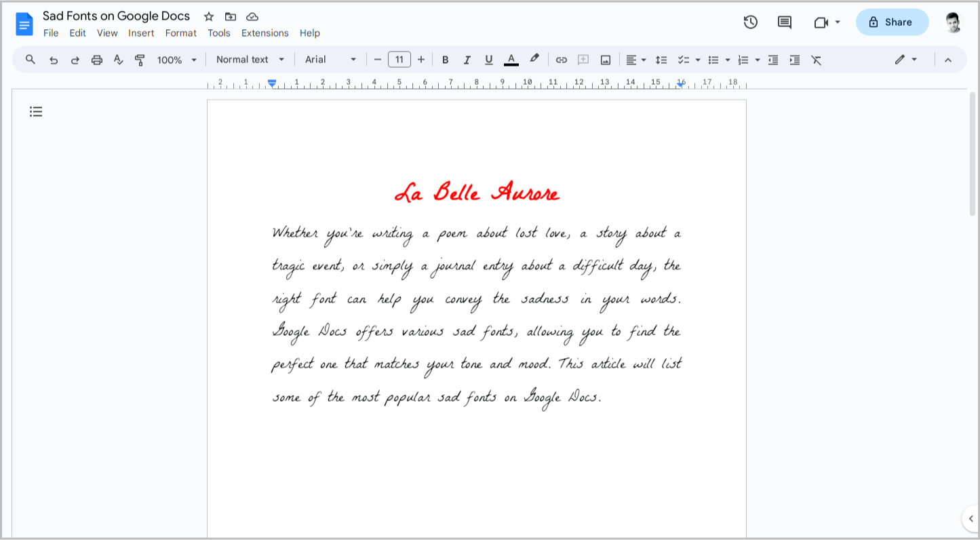This screenshot has width=980, height=540.
Task: Open the File menu
Action: (51, 33)
